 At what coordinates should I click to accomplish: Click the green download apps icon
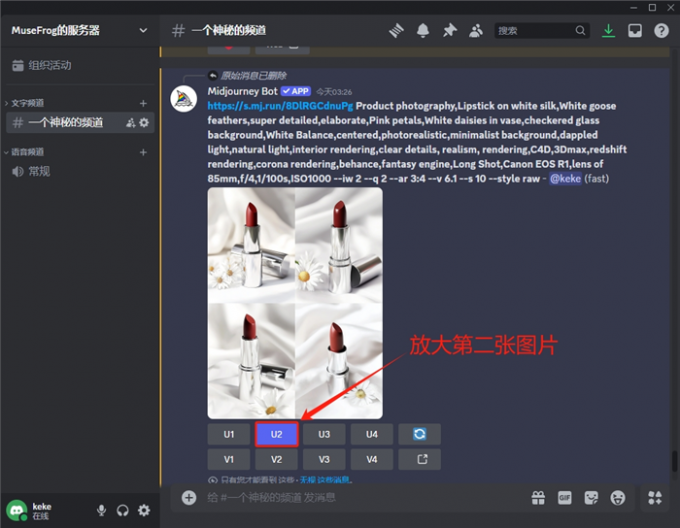point(608,30)
